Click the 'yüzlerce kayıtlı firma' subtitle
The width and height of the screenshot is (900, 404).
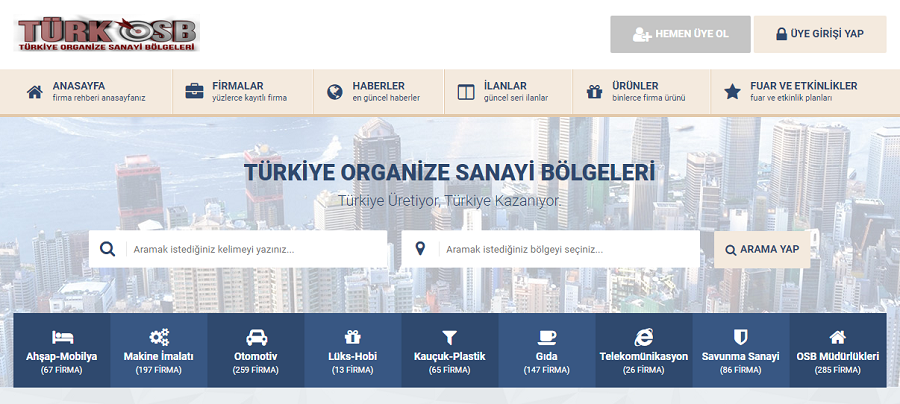249,98
